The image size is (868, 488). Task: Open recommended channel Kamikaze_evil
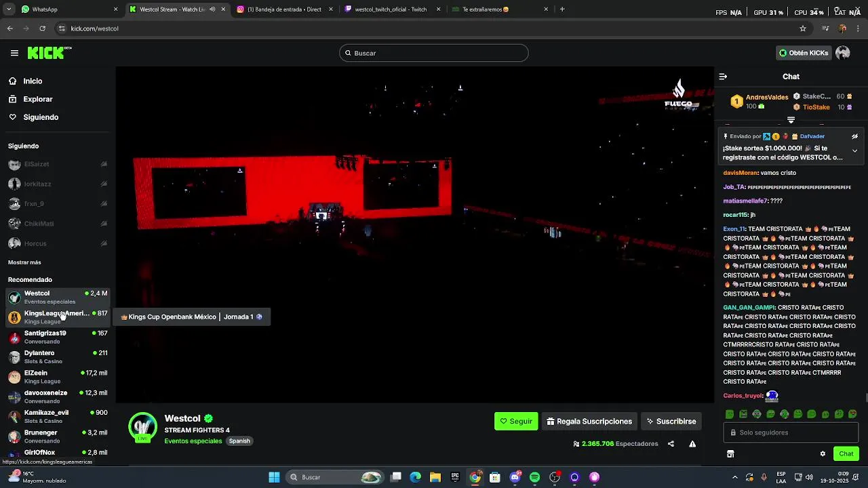point(58,416)
